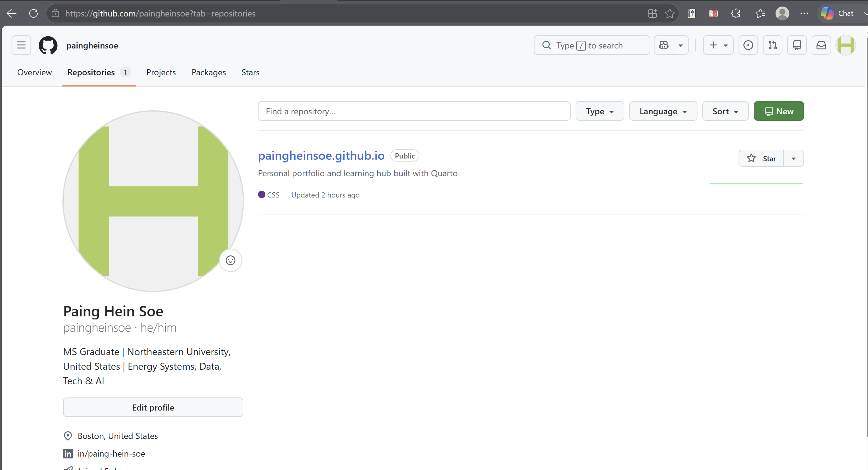Click the set status smiley icon
The image size is (868, 470).
point(231,260)
